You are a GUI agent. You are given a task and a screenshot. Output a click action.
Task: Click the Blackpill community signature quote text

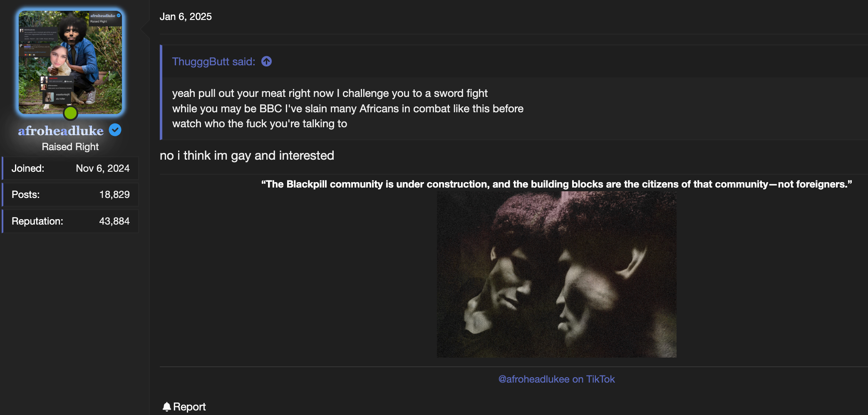[556, 184]
